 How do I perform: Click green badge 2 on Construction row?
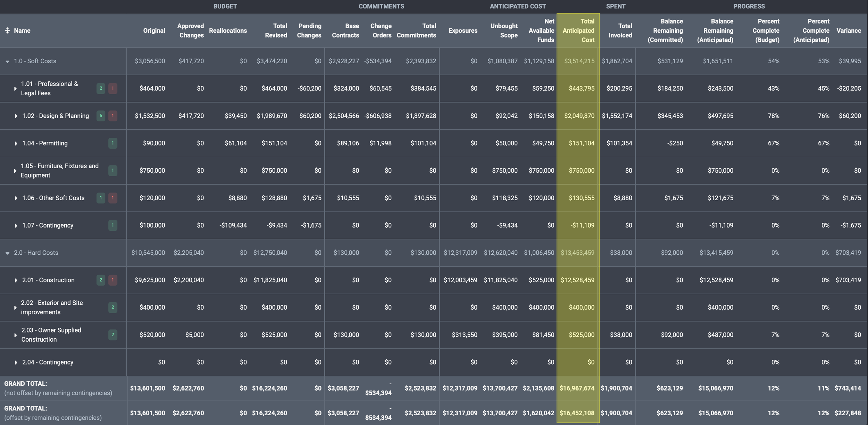tap(101, 280)
